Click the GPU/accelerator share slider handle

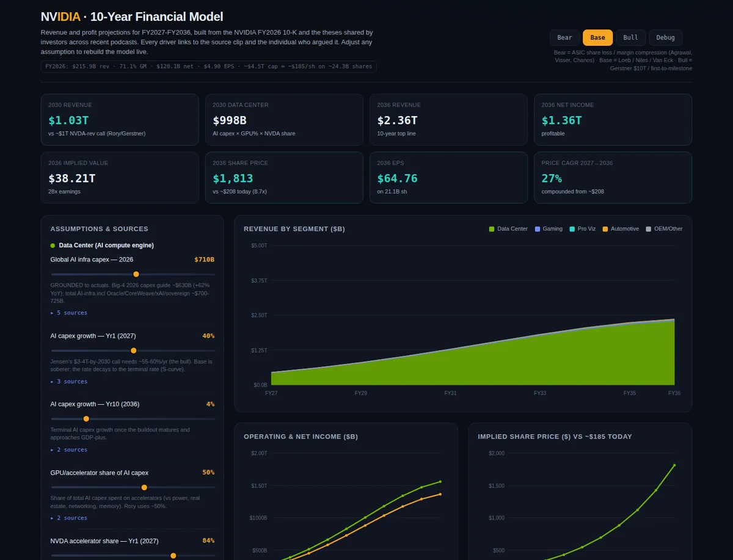point(144,487)
